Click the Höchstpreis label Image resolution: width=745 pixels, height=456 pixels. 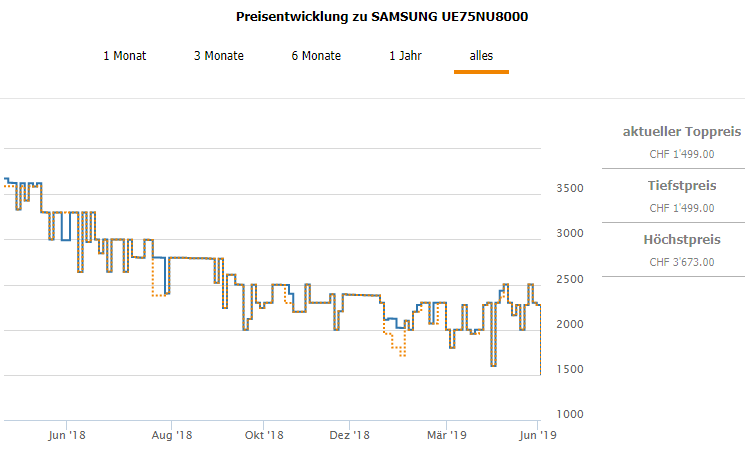point(681,240)
